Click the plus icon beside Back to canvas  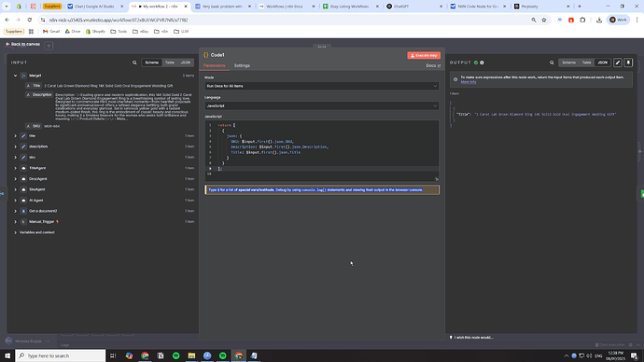pyautogui.click(x=49, y=46)
